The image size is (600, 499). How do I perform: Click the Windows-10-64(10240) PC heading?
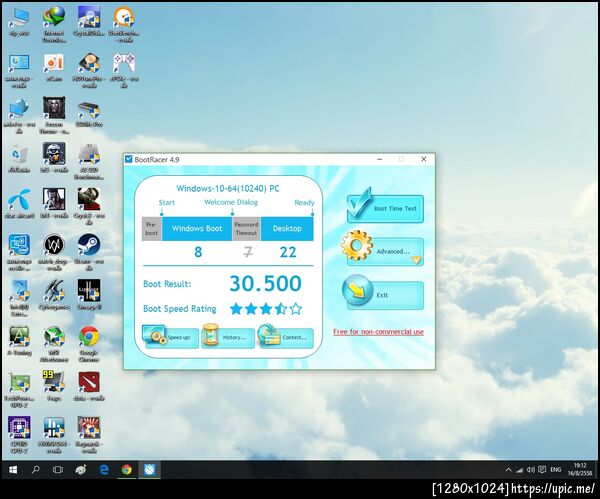[228, 188]
